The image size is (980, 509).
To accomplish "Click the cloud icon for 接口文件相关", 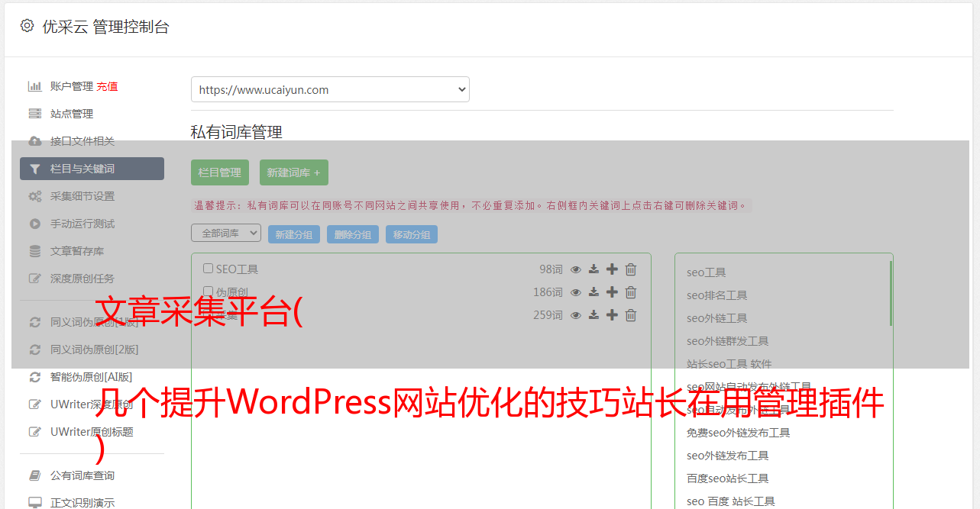I will tap(34, 141).
